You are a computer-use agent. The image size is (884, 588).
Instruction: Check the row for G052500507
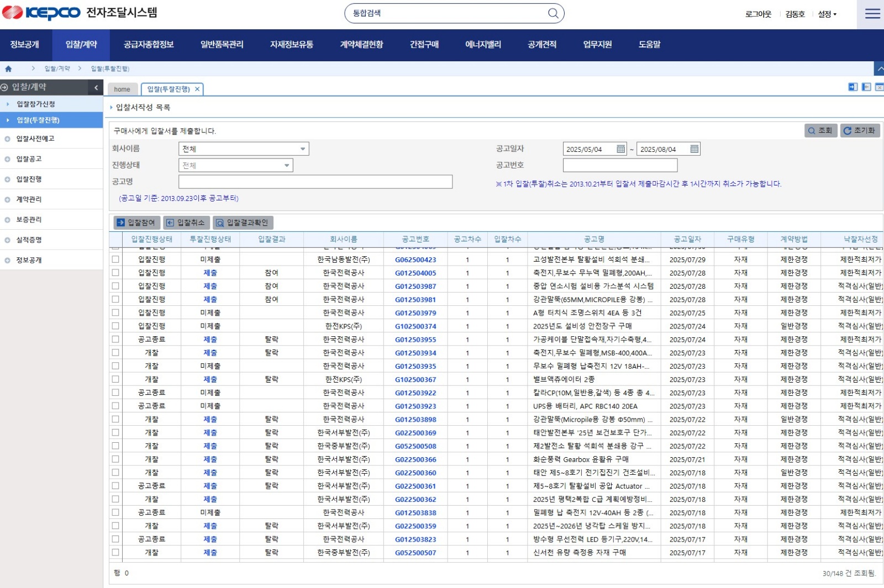pos(115,552)
